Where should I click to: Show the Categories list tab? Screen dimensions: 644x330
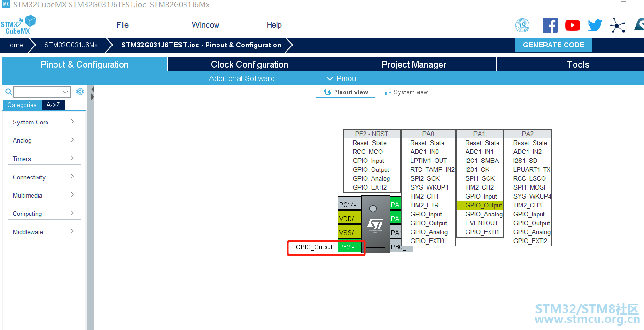pyautogui.click(x=22, y=105)
